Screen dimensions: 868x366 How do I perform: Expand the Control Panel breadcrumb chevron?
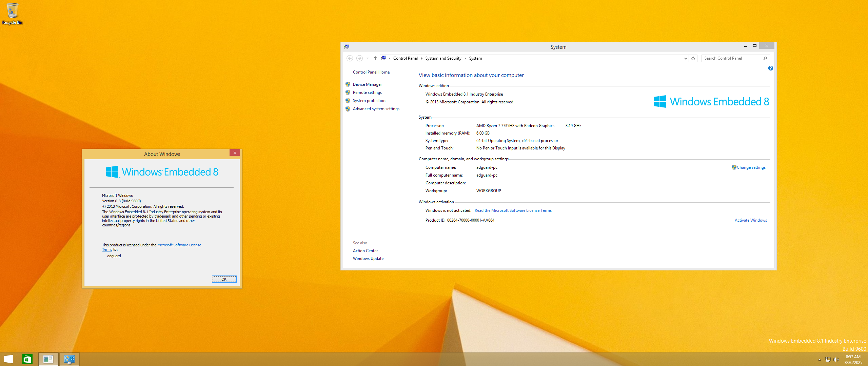pos(421,58)
